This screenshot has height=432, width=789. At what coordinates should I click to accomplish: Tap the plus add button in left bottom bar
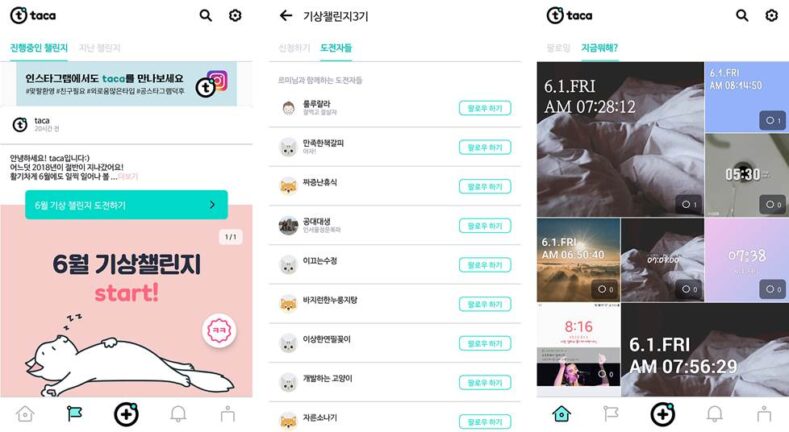[x=126, y=414]
